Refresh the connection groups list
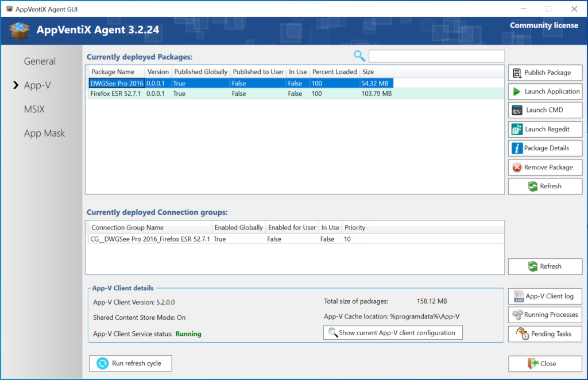 (x=544, y=266)
